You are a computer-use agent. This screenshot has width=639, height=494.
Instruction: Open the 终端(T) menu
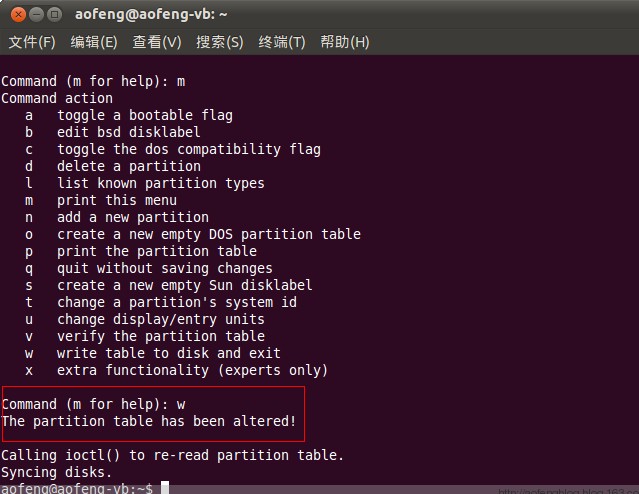[282, 42]
